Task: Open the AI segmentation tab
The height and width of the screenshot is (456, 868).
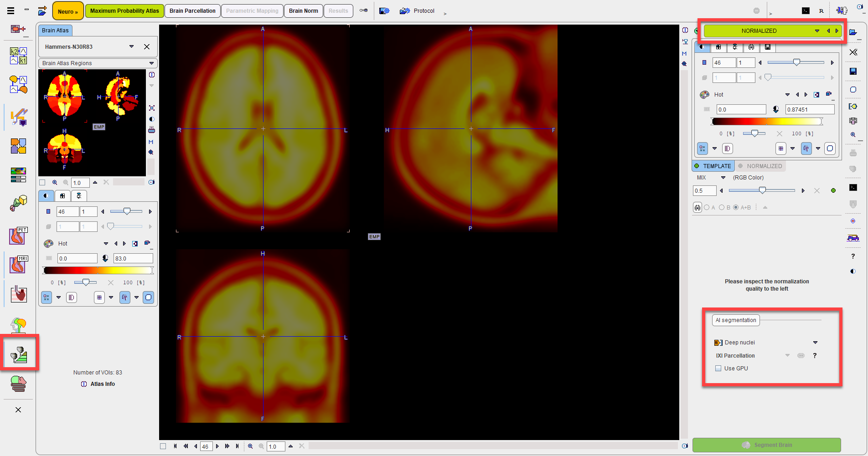Action: [736, 320]
